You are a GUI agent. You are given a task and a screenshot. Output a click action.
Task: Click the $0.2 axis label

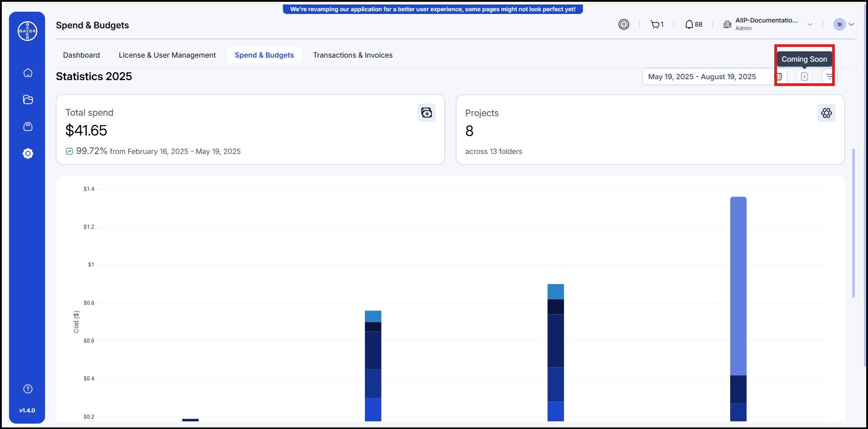[x=89, y=417]
